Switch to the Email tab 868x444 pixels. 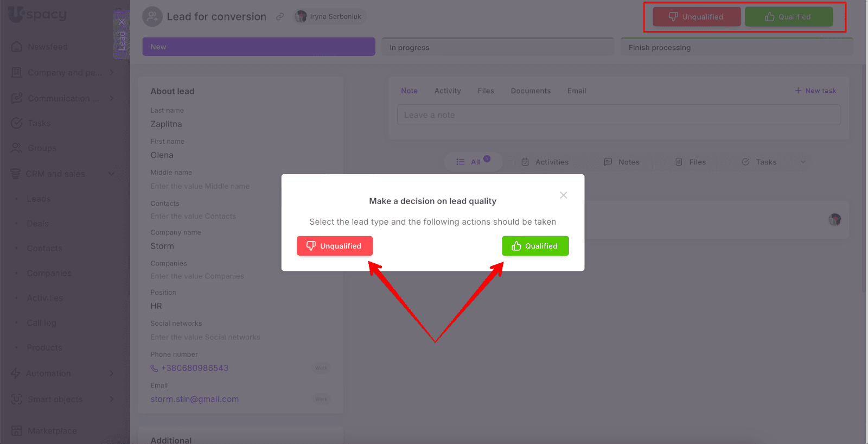coord(577,91)
